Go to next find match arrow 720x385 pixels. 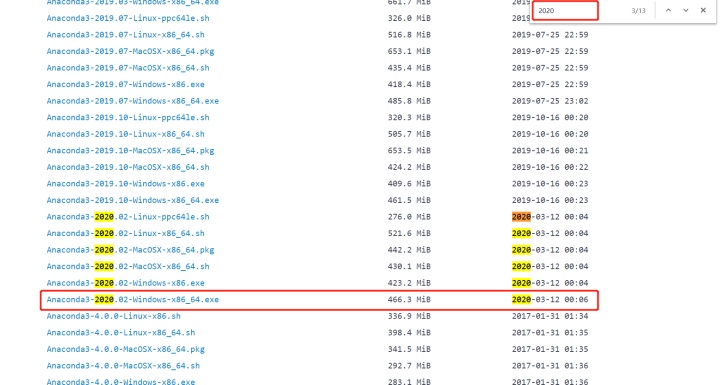coord(686,10)
